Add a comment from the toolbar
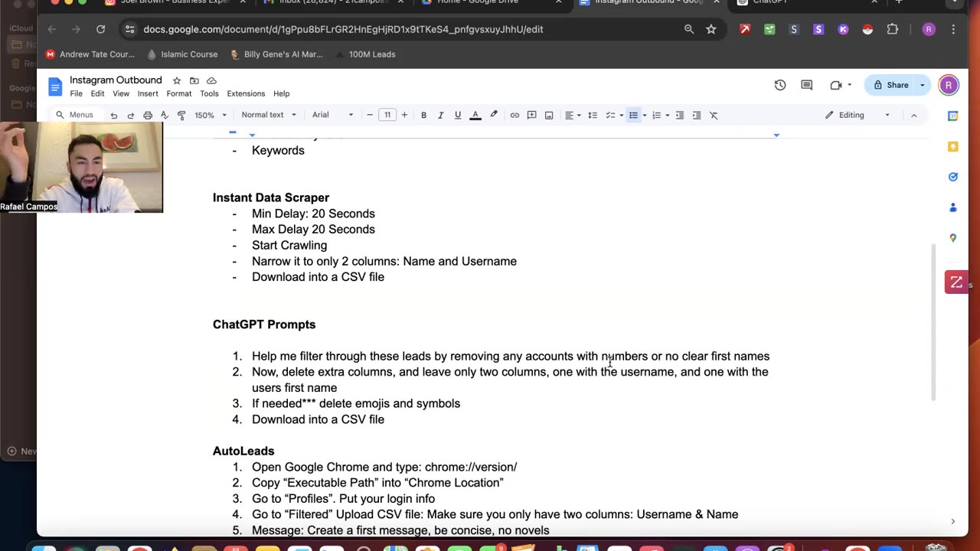The image size is (980, 551). (x=532, y=116)
